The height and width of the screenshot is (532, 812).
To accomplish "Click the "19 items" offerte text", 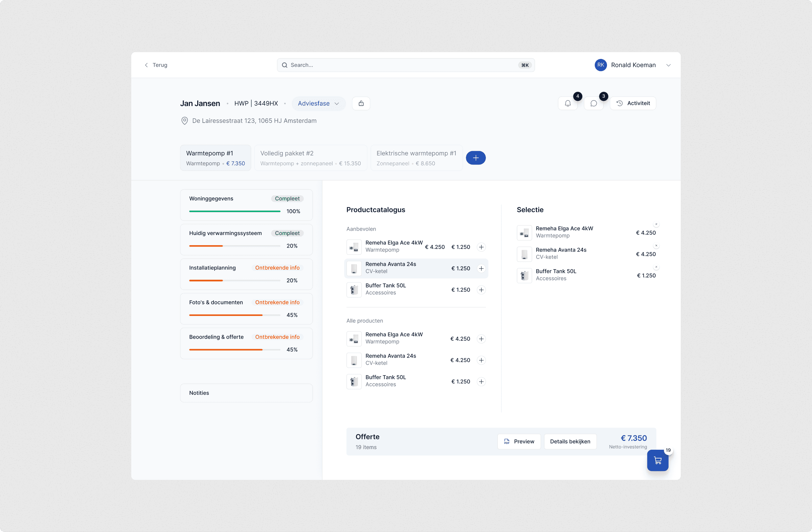I will (366, 447).
